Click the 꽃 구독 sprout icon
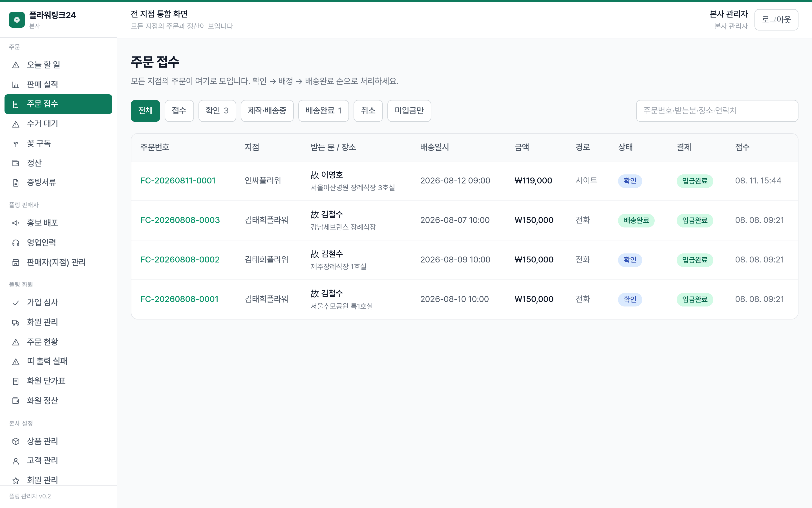The width and height of the screenshot is (812, 508). click(x=16, y=144)
